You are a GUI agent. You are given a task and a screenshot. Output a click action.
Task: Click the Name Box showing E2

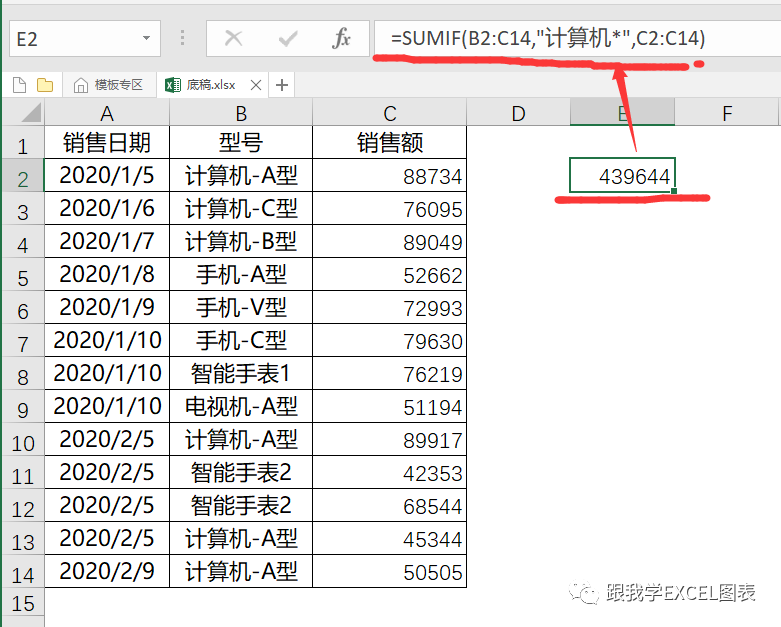[85, 38]
